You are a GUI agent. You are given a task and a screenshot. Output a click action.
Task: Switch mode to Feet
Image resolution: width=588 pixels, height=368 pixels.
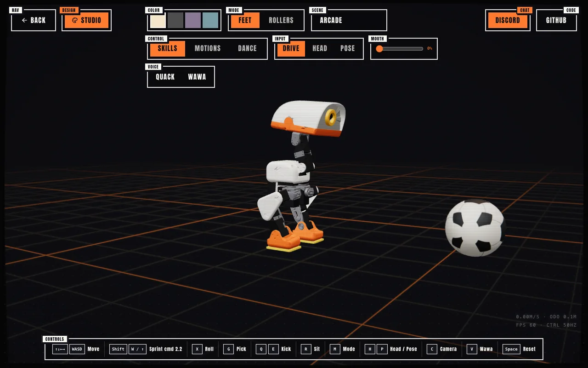(x=245, y=20)
